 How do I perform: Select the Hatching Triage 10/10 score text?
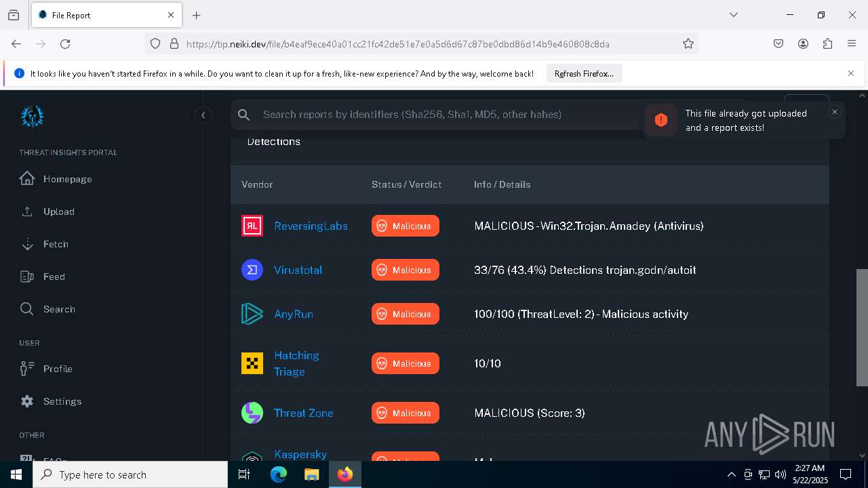coord(488,363)
